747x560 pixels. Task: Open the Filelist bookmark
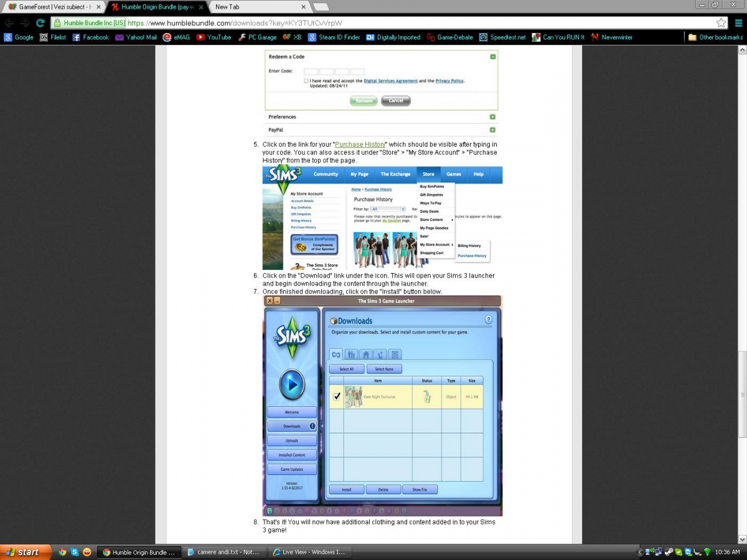[53, 37]
